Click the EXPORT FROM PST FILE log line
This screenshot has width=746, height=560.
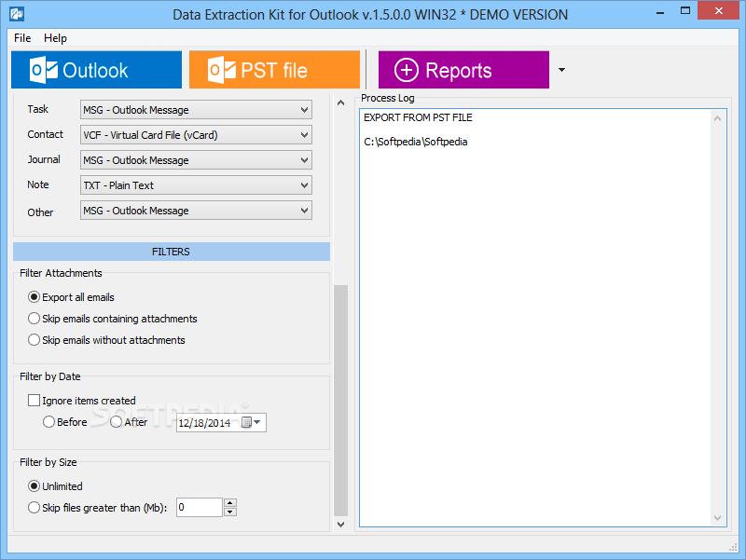tap(418, 117)
